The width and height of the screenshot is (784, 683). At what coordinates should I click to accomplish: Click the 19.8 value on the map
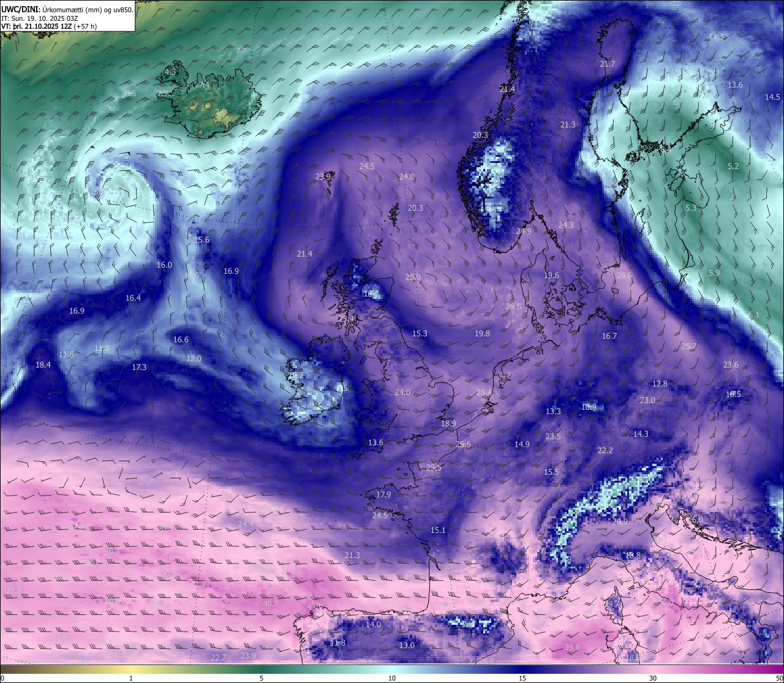(482, 333)
